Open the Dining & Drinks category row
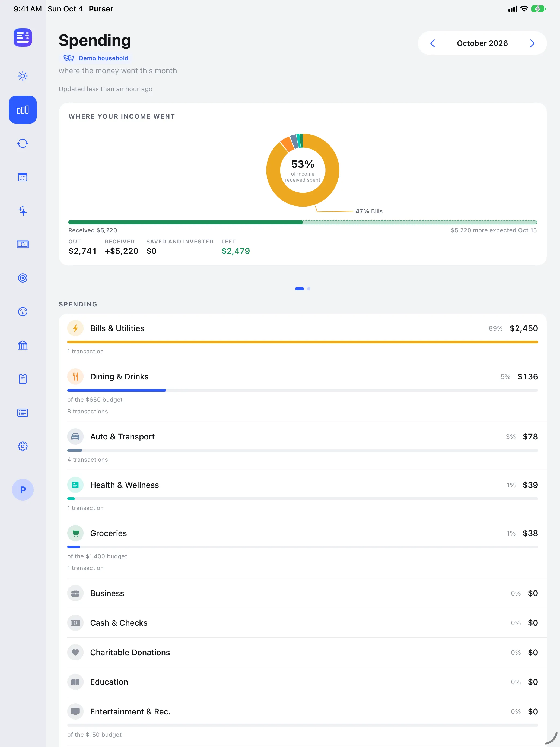560x747 pixels. [303, 392]
